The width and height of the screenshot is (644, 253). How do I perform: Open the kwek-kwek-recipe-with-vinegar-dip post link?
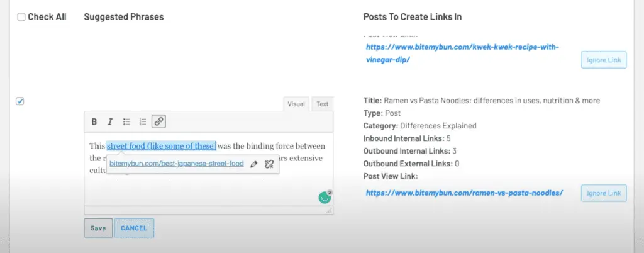[462, 53]
